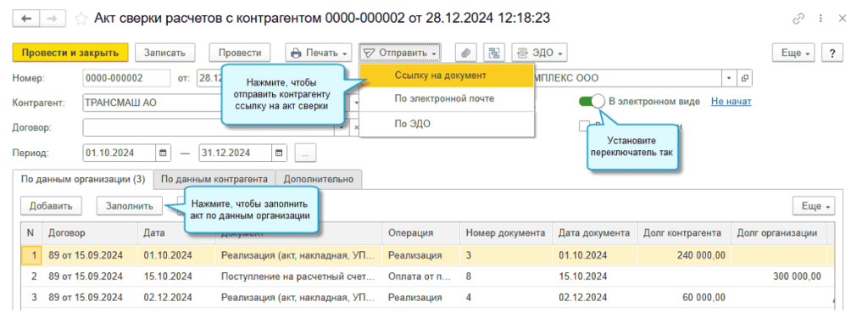Tick the checkbox below the electronic switch
This screenshot has height=335, width=868.
tap(583, 126)
